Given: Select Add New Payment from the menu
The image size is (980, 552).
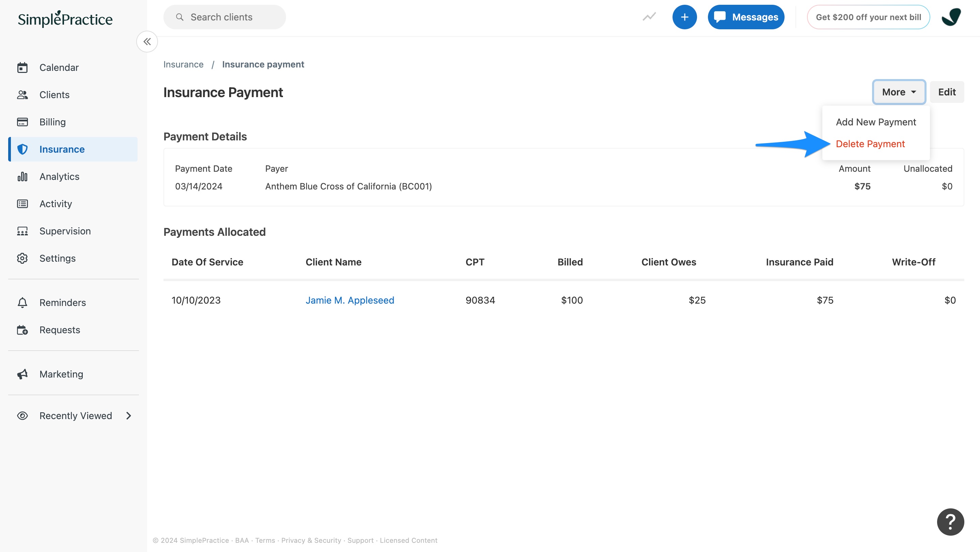Looking at the screenshot, I should (x=876, y=122).
